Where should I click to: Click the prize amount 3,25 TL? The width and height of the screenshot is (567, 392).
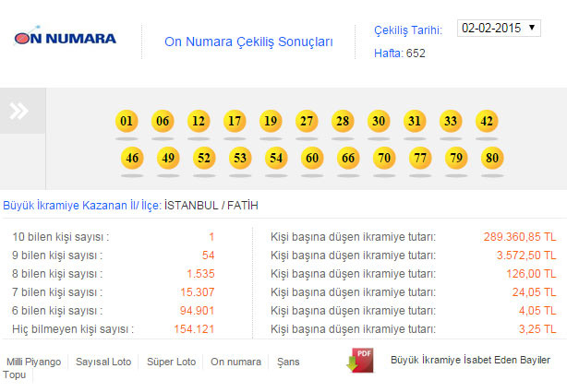[x=537, y=329]
